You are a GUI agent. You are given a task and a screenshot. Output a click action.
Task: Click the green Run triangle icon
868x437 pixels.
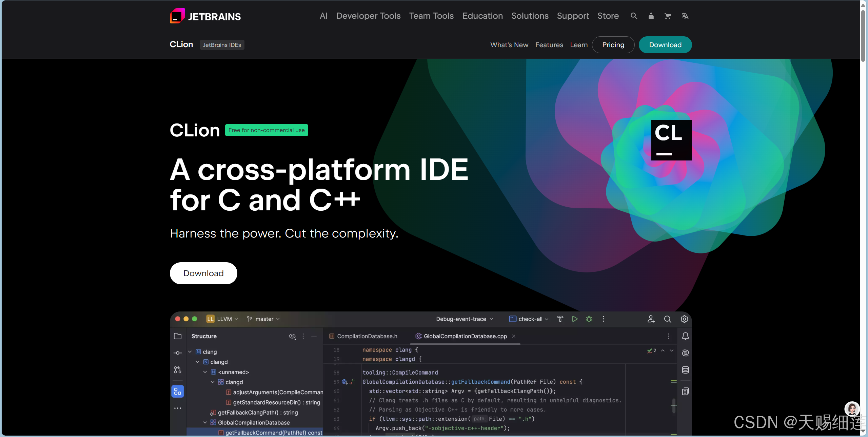click(574, 319)
